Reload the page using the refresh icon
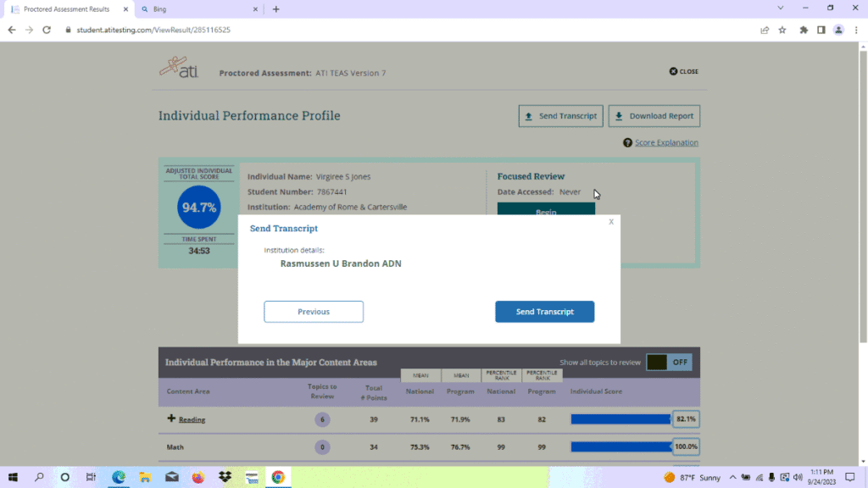This screenshot has height=488, width=868. [47, 30]
